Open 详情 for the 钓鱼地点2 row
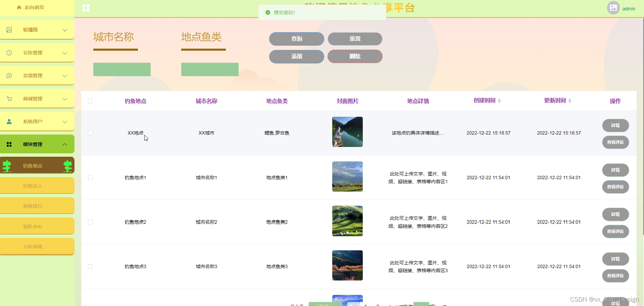 coord(615,214)
